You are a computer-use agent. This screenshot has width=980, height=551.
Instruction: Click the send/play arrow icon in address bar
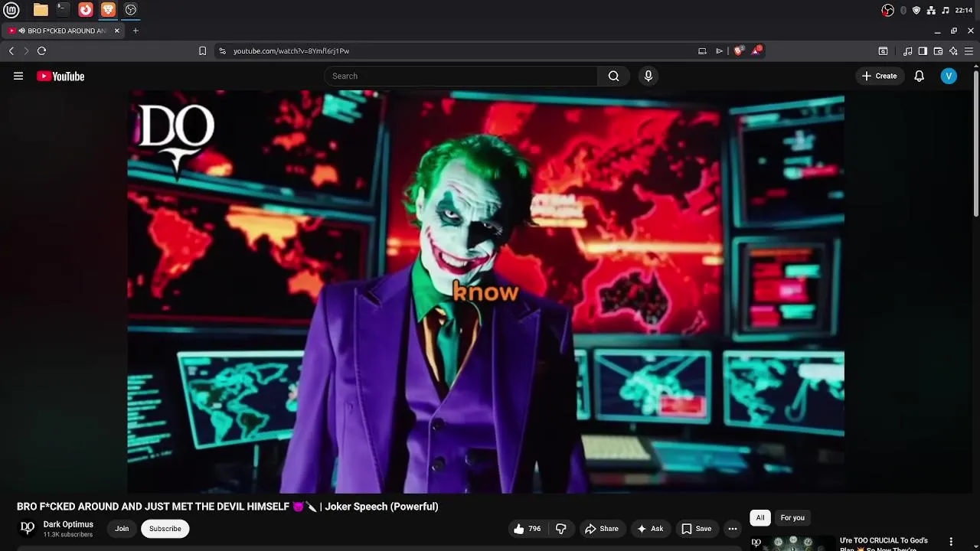(720, 51)
